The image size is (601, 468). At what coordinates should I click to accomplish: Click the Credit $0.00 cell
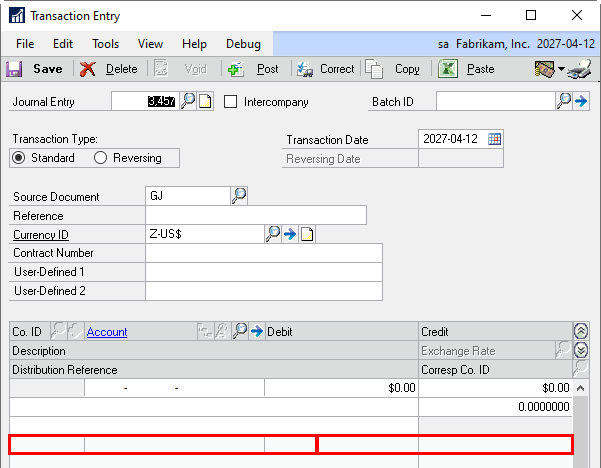coord(495,388)
